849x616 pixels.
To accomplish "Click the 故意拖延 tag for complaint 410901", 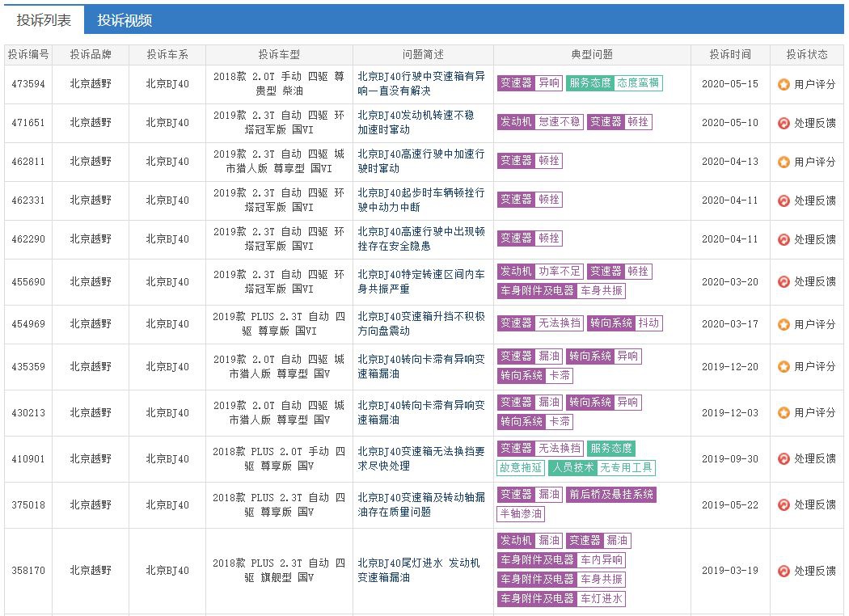I will (520, 467).
